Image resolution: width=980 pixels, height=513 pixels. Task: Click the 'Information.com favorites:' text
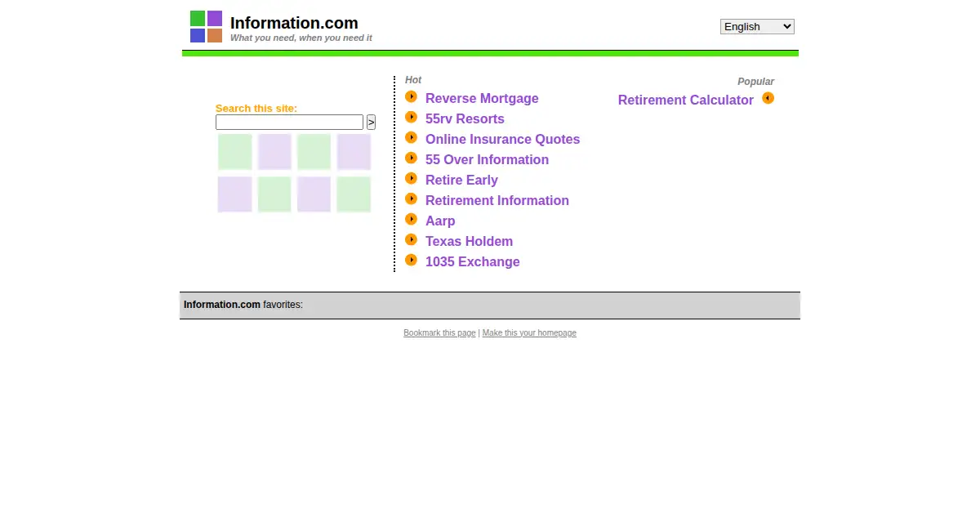click(243, 305)
